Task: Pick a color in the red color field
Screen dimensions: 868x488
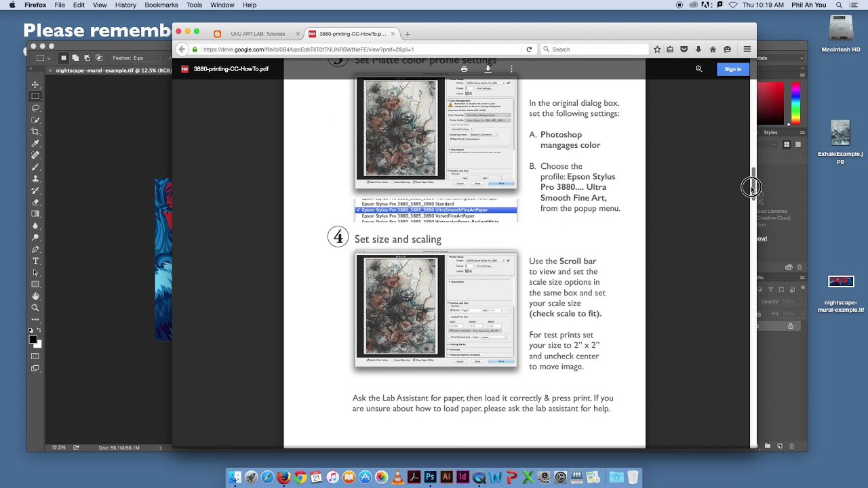Action: [x=770, y=103]
